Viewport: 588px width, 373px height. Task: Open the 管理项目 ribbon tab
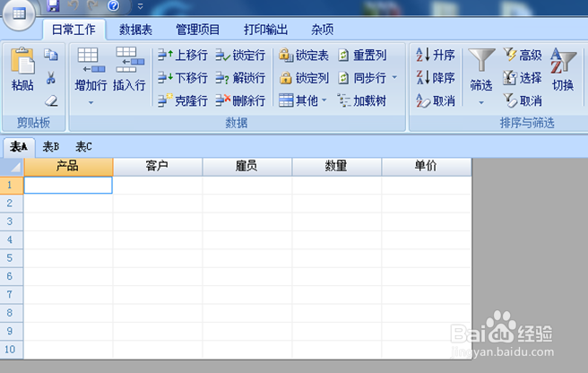[x=197, y=30]
